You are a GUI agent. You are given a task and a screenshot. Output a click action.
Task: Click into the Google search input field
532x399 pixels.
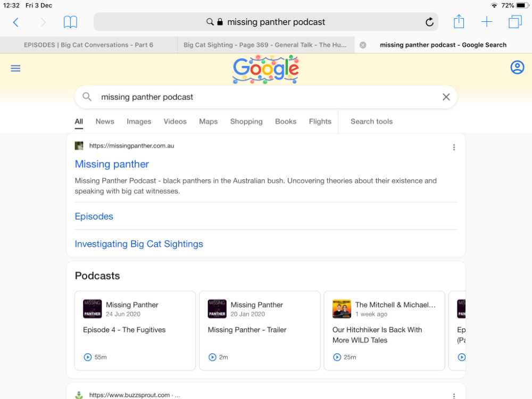265,97
